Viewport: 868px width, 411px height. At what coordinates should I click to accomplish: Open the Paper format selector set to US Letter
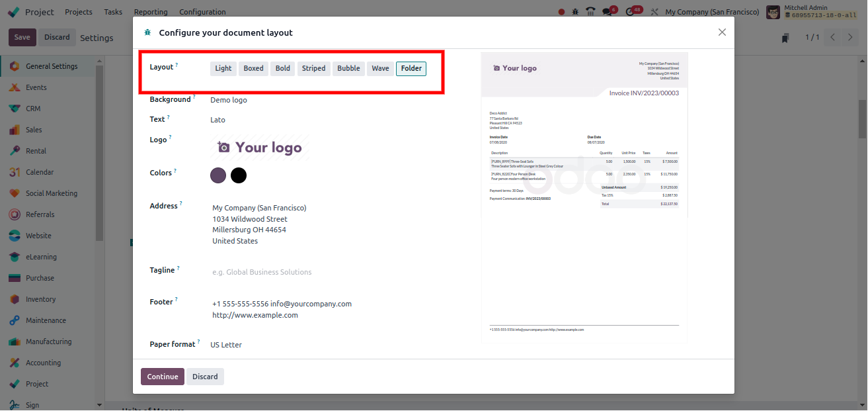tap(225, 344)
